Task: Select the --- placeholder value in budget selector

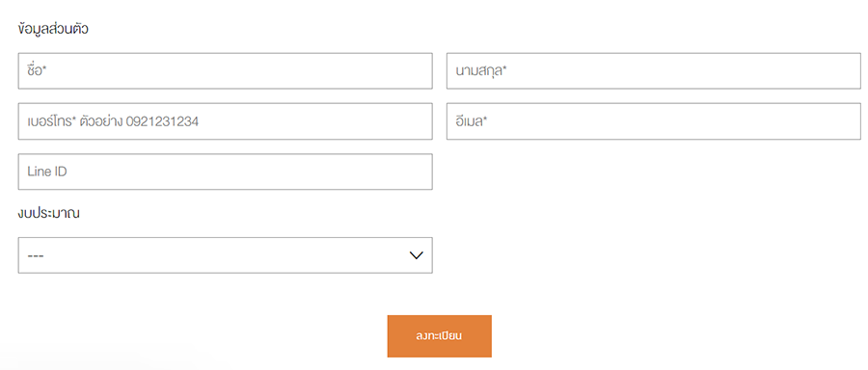Action: click(36, 256)
